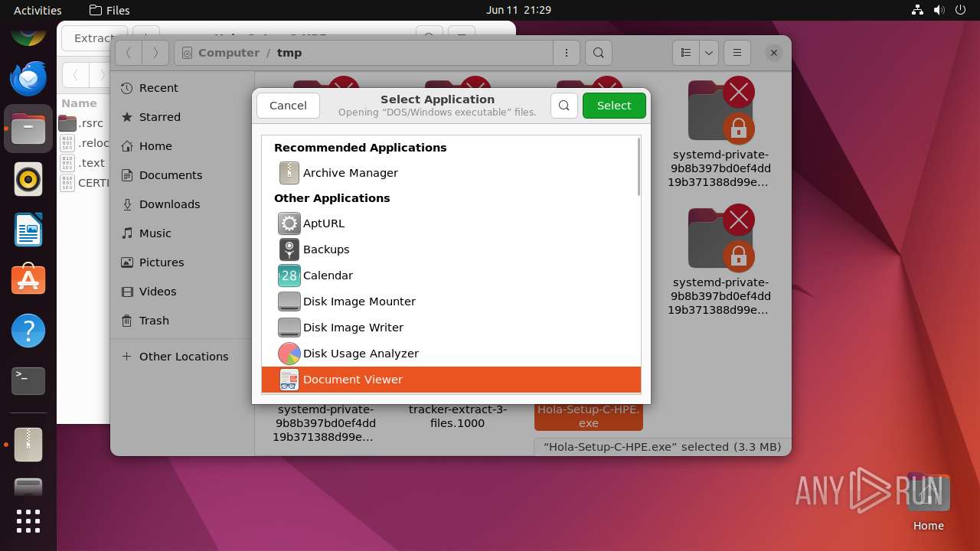
Task: Open search in Select Application dialog
Action: tap(564, 106)
